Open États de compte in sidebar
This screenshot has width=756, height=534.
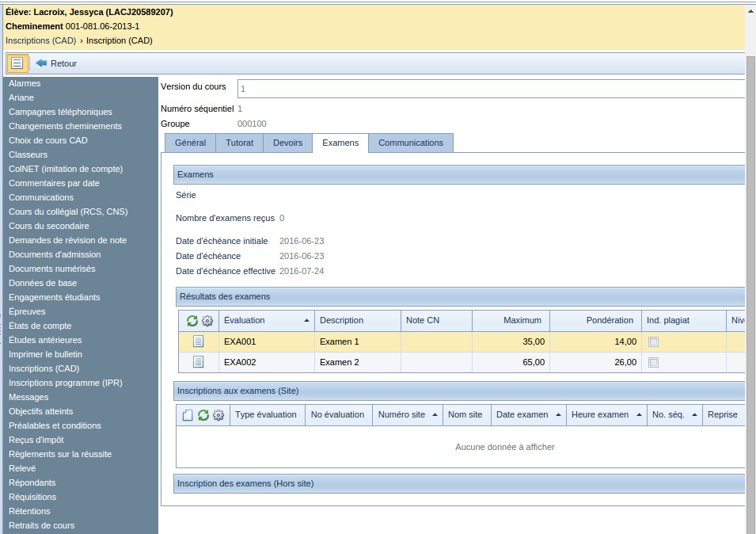pos(40,326)
